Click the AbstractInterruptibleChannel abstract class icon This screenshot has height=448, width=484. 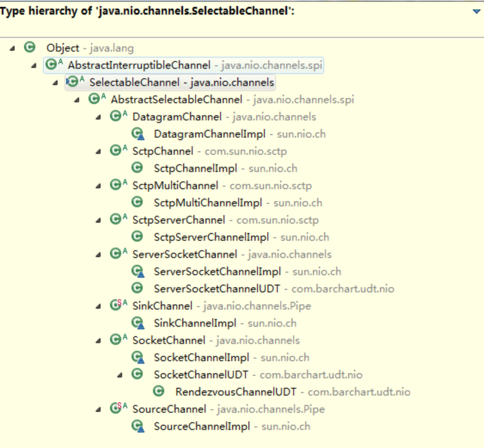52,65
